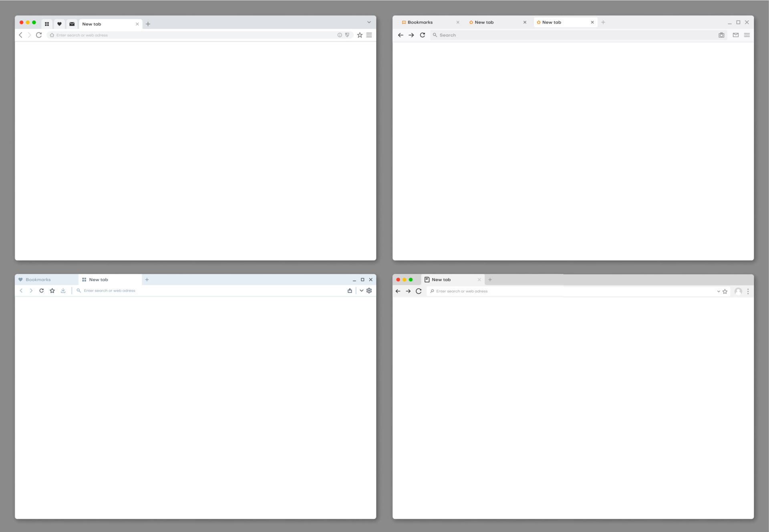Toggle the bookmark star in the bottom-right address bar
The image size is (769, 532).
click(725, 291)
